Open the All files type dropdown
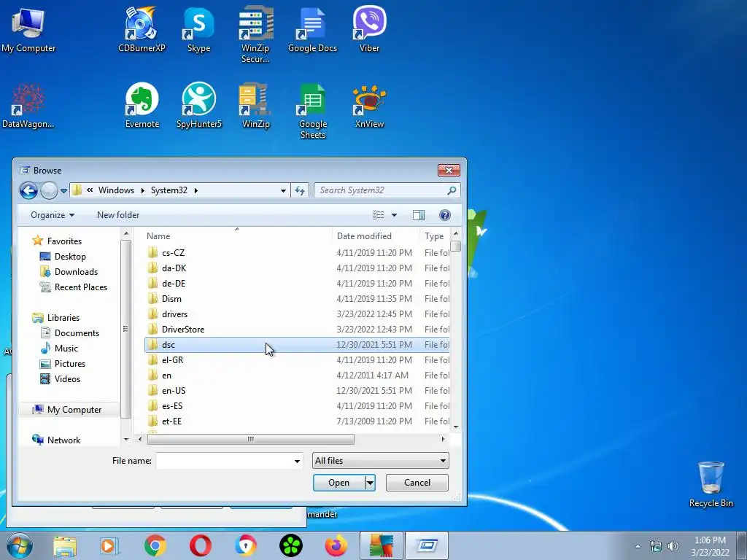Viewport: 747px width, 560px height. 380,461
